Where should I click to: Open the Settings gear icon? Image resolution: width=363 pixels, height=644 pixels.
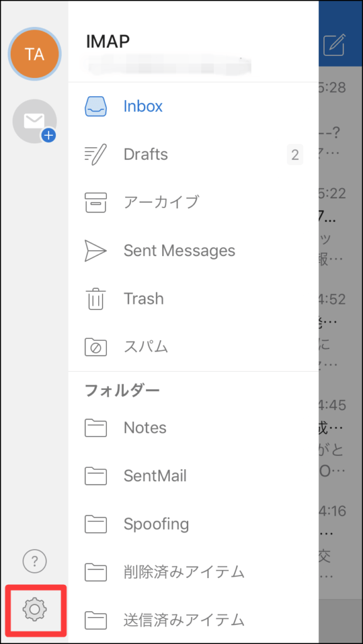(x=35, y=609)
